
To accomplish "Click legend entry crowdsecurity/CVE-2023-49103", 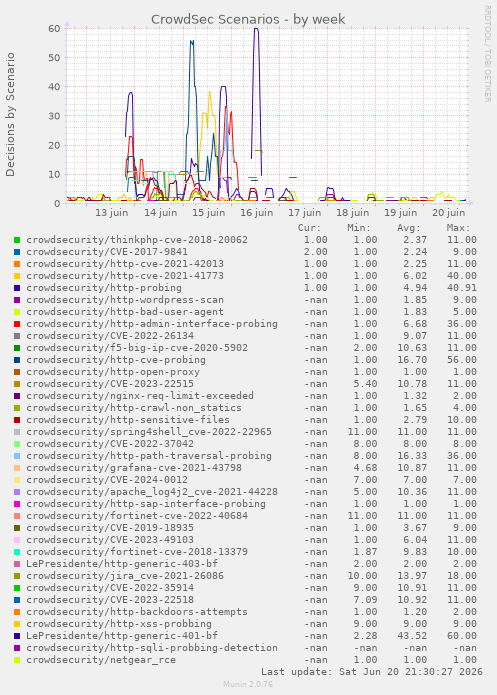I will tap(110, 540).
